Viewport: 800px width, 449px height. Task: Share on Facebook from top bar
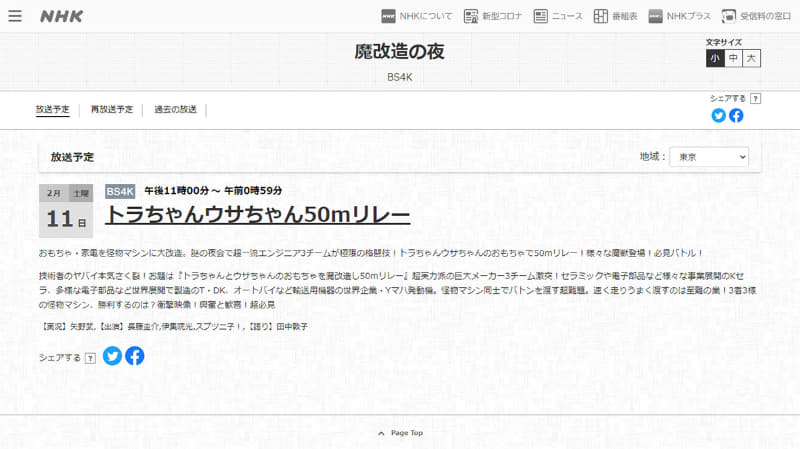tap(736, 115)
